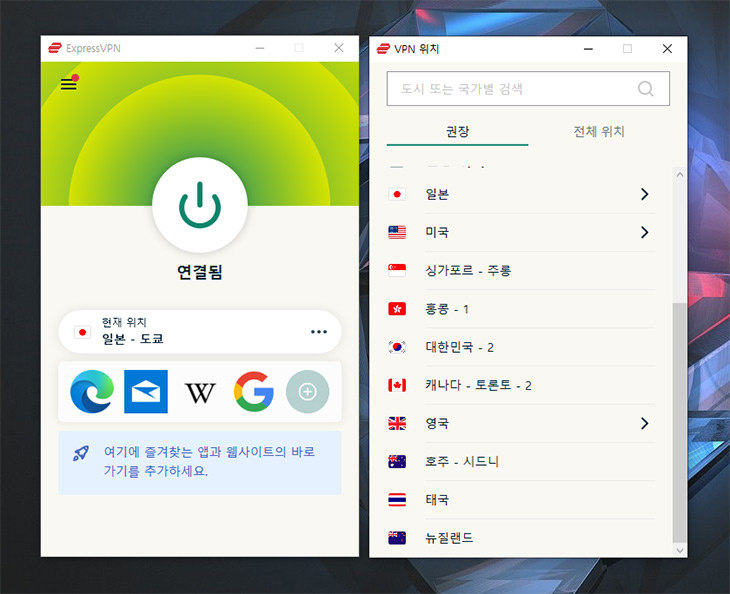The height and width of the screenshot is (594, 730).
Task: Open the Google shortcut
Action: pyautogui.click(x=254, y=392)
